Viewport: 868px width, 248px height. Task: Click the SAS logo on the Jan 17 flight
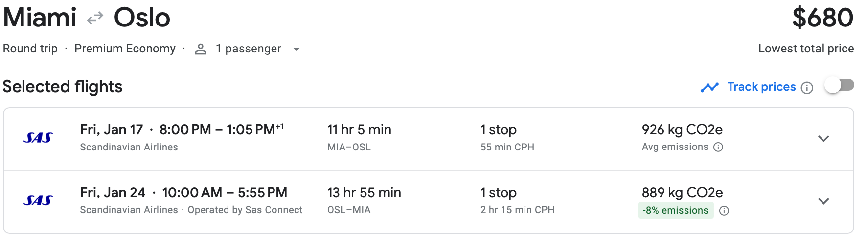[38, 138]
